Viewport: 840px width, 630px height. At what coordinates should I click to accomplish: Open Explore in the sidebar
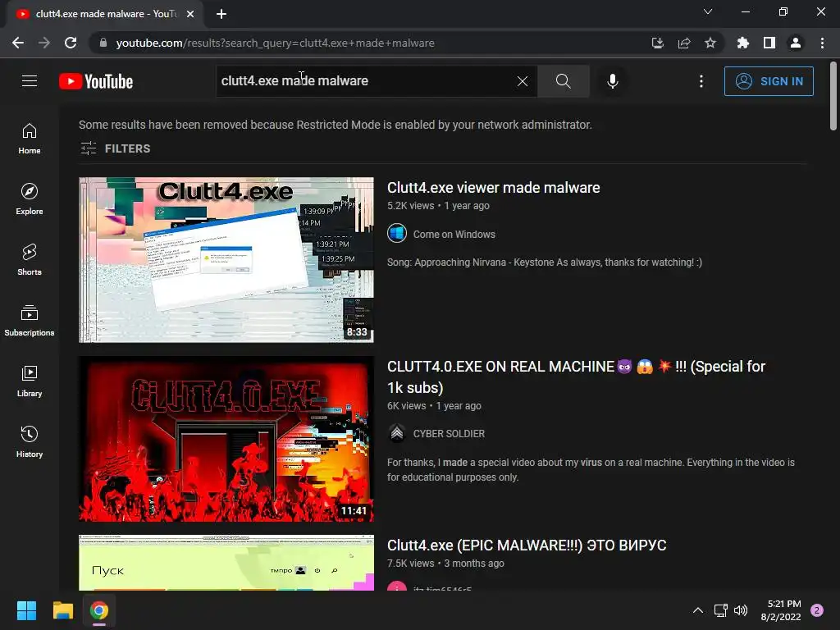(x=30, y=199)
